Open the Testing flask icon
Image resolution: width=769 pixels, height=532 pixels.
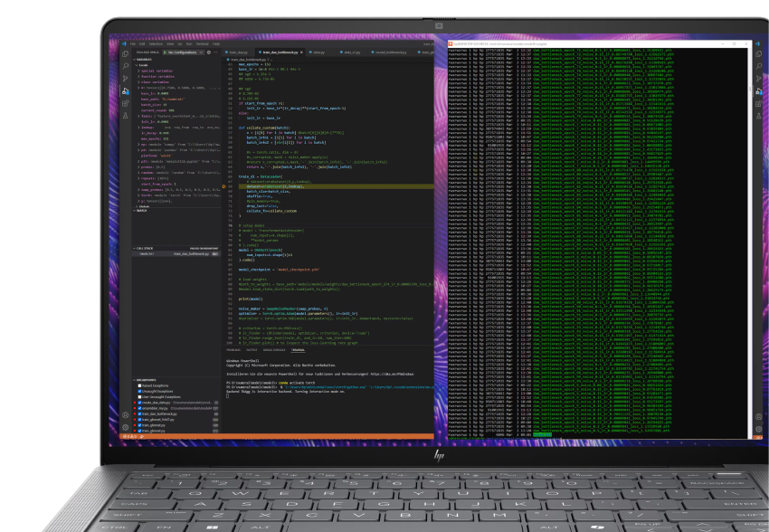126,115
